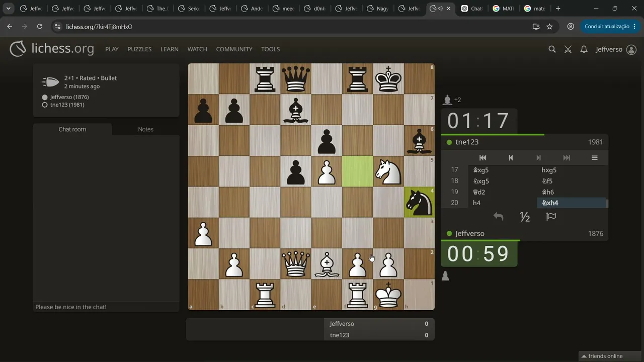Expand the friends online bar

pyautogui.click(x=611, y=356)
